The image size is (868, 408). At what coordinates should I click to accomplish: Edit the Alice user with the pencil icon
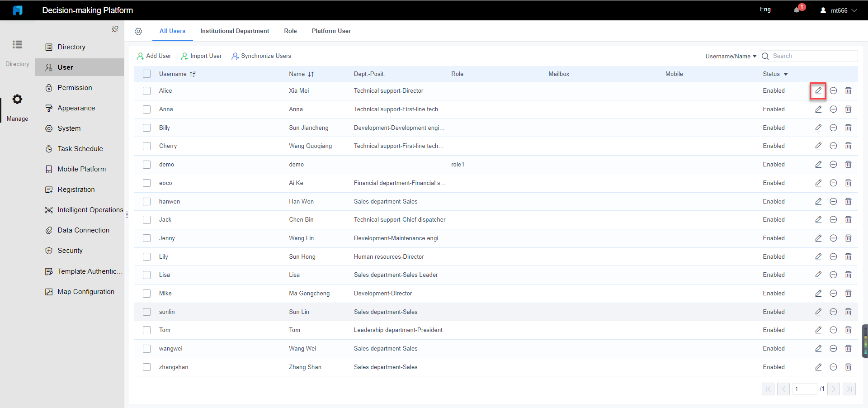tap(818, 90)
